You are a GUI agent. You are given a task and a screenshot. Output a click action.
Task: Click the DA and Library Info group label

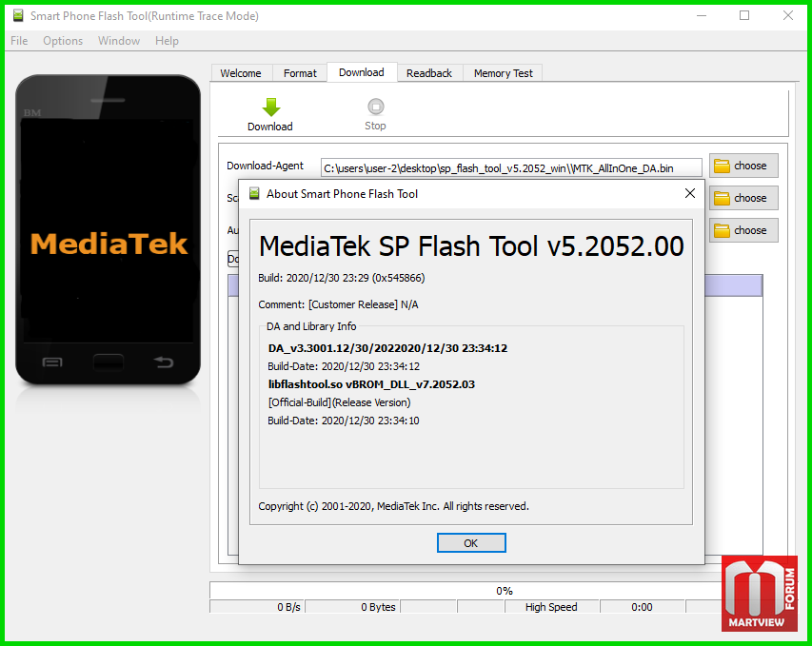click(311, 326)
